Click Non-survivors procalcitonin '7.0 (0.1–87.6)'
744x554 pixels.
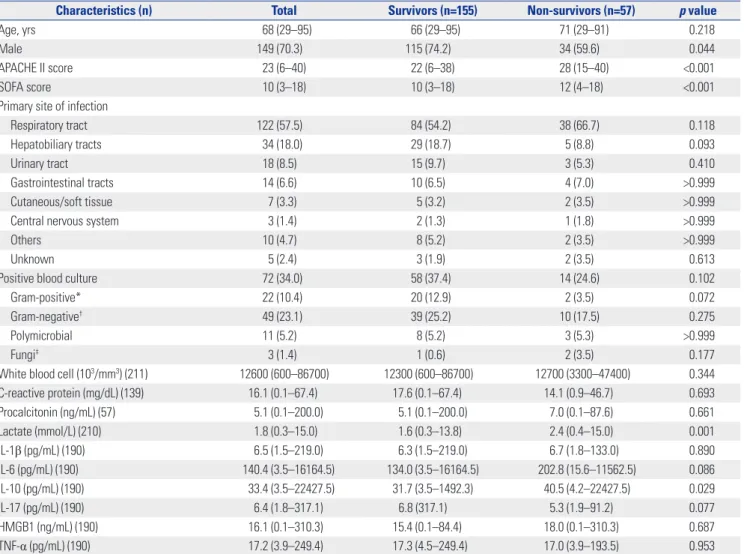coord(581,412)
